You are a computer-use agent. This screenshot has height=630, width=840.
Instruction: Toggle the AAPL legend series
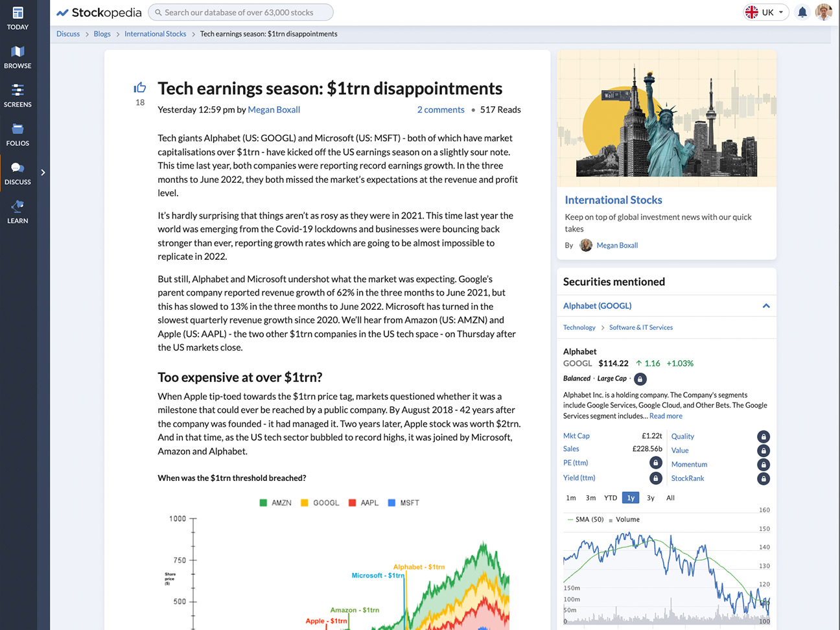tap(364, 503)
